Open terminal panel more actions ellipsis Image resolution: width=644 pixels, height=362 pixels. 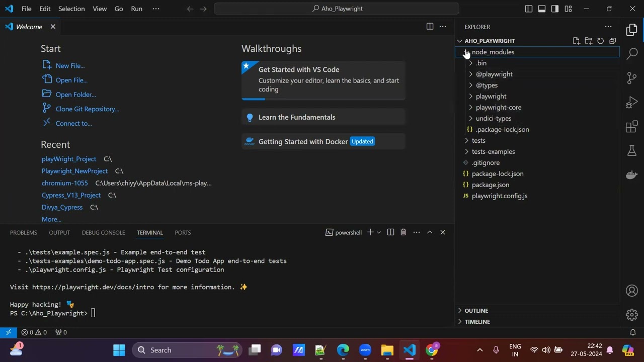point(417,232)
